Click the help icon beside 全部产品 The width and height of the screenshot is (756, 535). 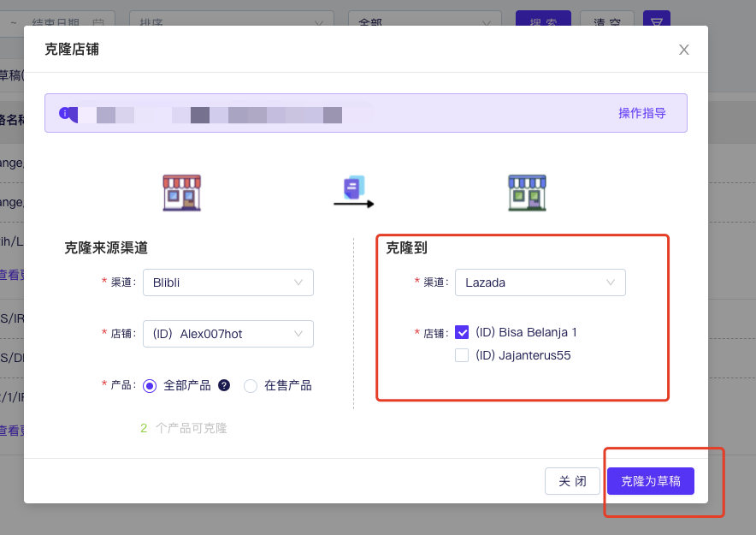click(224, 385)
